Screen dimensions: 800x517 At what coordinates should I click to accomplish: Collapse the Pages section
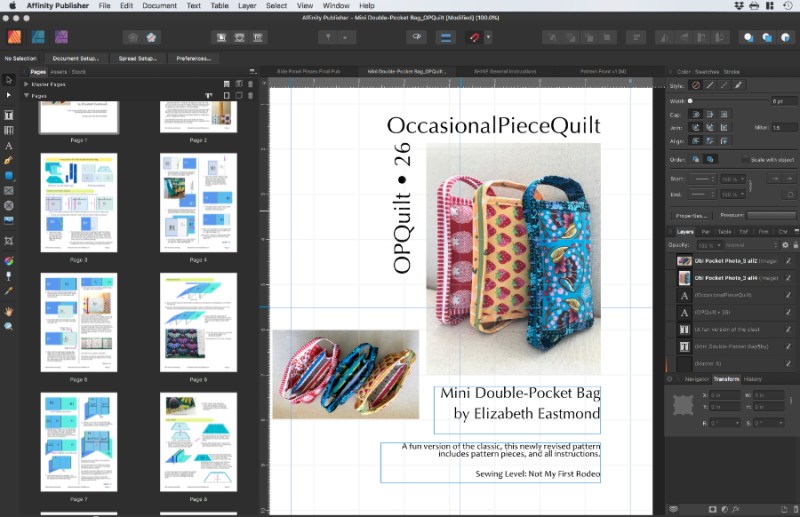(x=25, y=95)
